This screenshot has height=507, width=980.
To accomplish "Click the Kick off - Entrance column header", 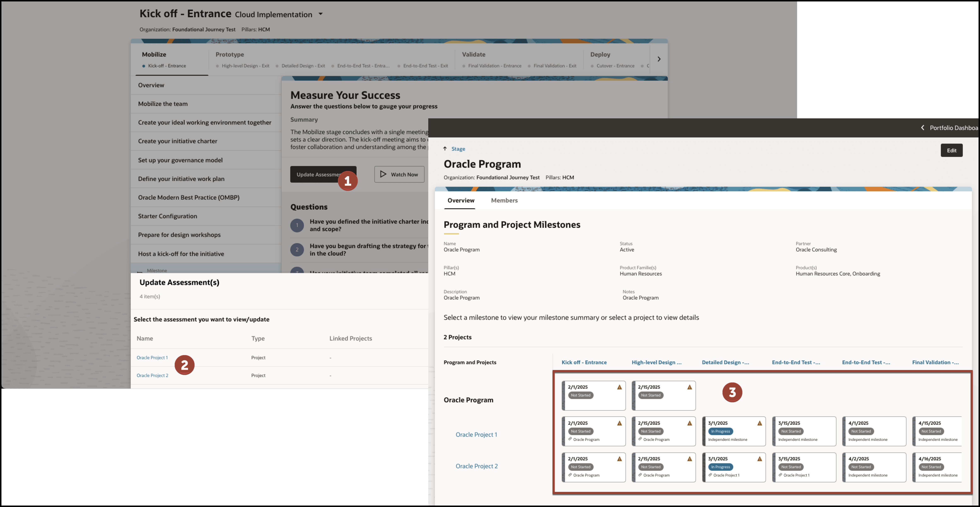I will click(584, 362).
